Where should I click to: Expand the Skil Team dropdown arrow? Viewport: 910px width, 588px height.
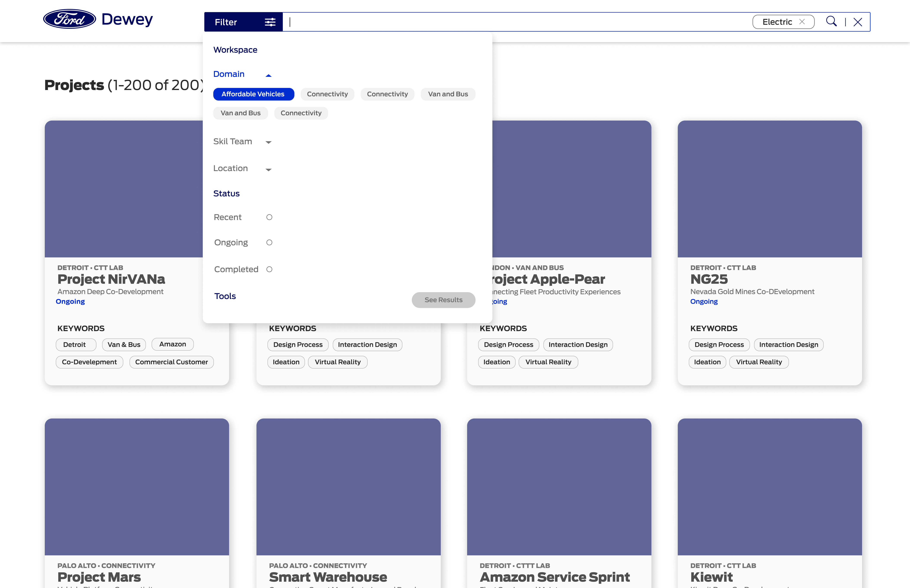click(x=268, y=142)
